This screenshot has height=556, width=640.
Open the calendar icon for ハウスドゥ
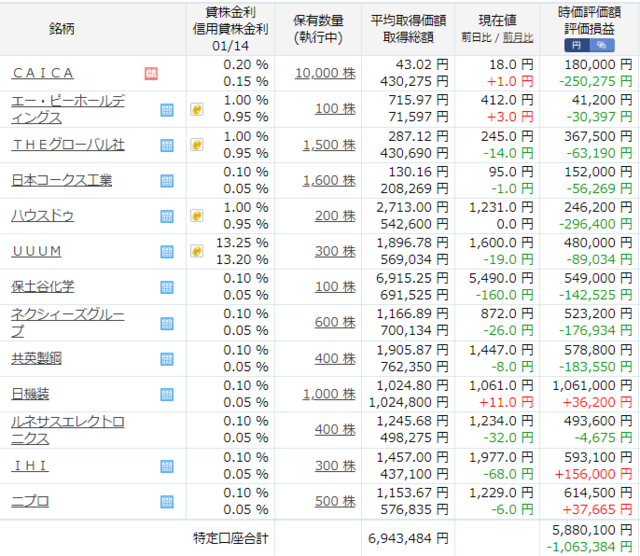[167, 216]
